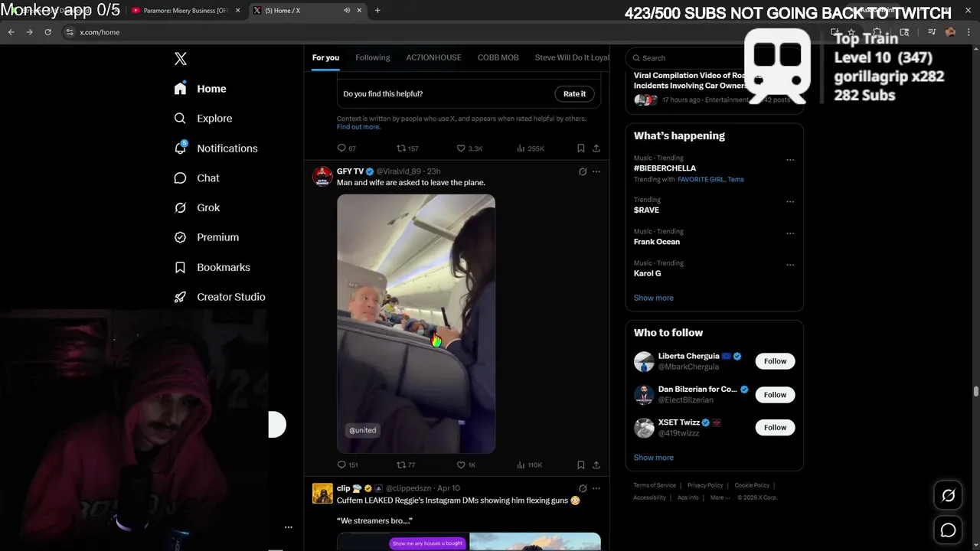Screen dimensions: 980x551
Task: Open more options for $RAVE trend
Action: point(790,202)
